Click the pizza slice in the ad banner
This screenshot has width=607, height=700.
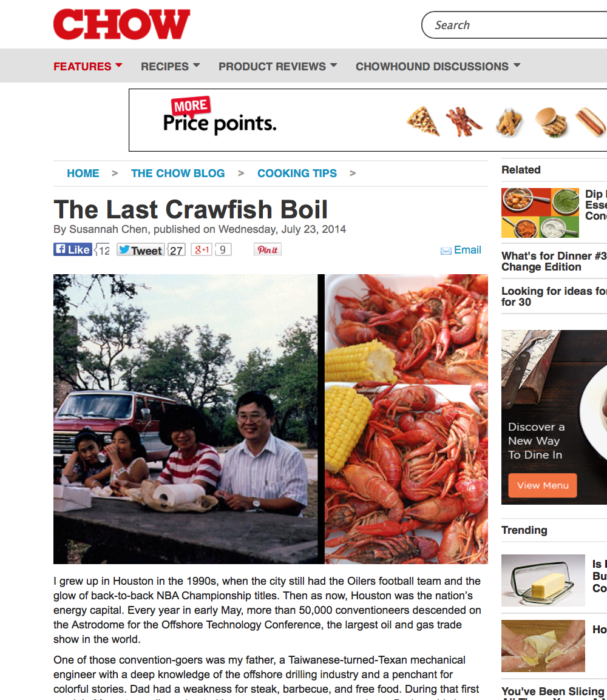click(424, 121)
